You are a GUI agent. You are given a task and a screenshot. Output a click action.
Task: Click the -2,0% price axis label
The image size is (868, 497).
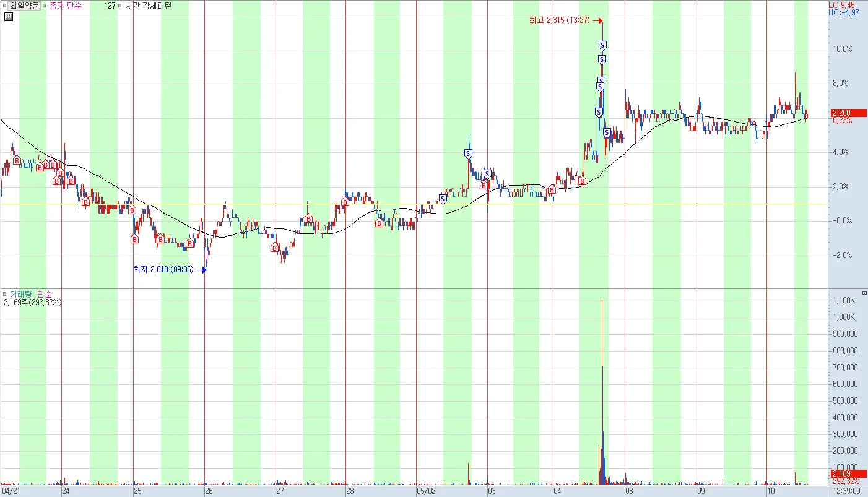[843, 255]
